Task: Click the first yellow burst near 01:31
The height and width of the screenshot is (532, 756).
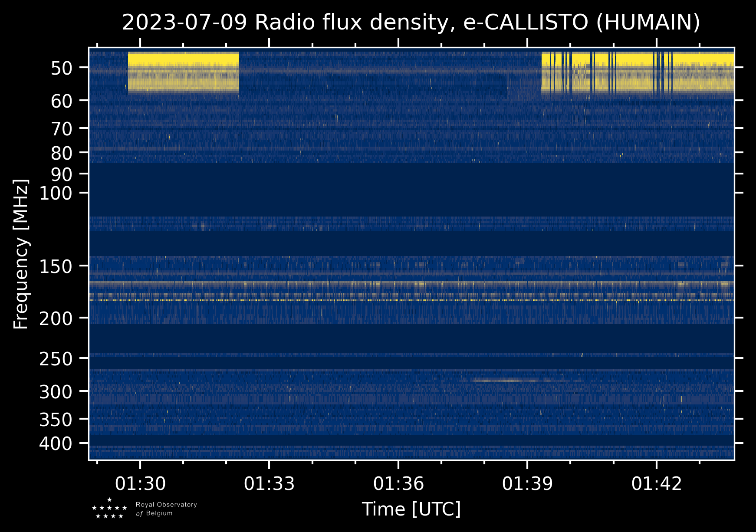Action: point(184,72)
